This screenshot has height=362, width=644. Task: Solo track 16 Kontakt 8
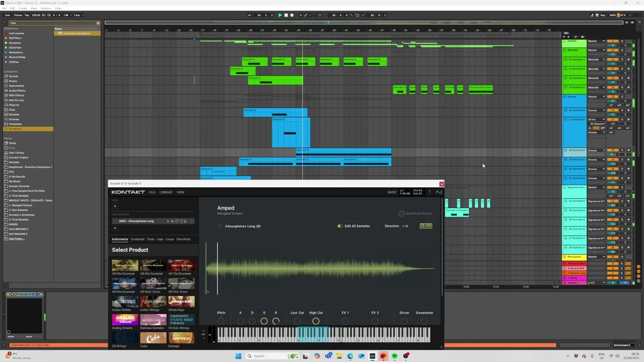622,110
